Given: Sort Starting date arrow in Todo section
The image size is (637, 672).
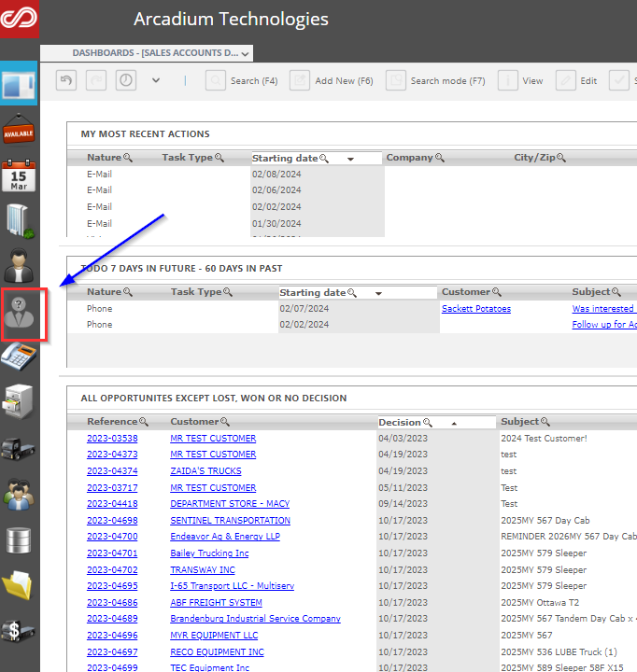Looking at the screenshot, I should [x=378, y=294].
